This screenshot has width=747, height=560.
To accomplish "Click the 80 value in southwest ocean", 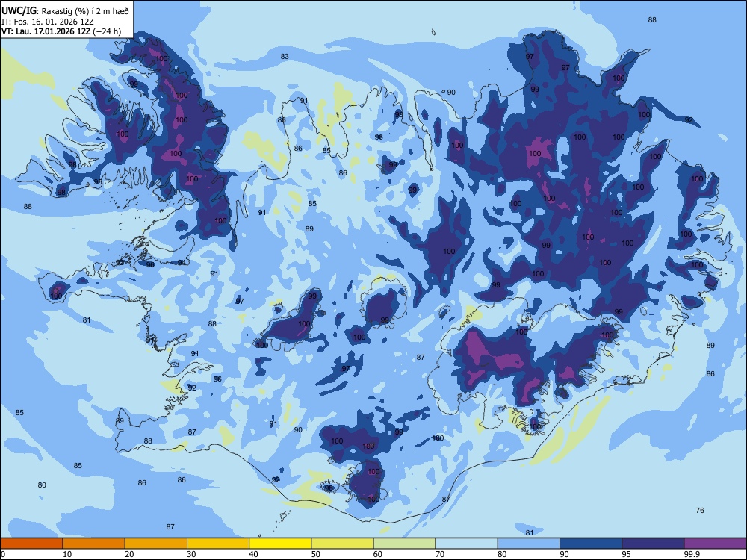I will 42,485.
